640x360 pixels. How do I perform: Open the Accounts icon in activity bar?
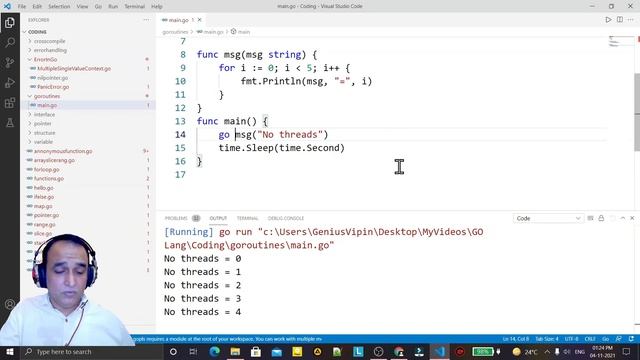coord(10,304)
